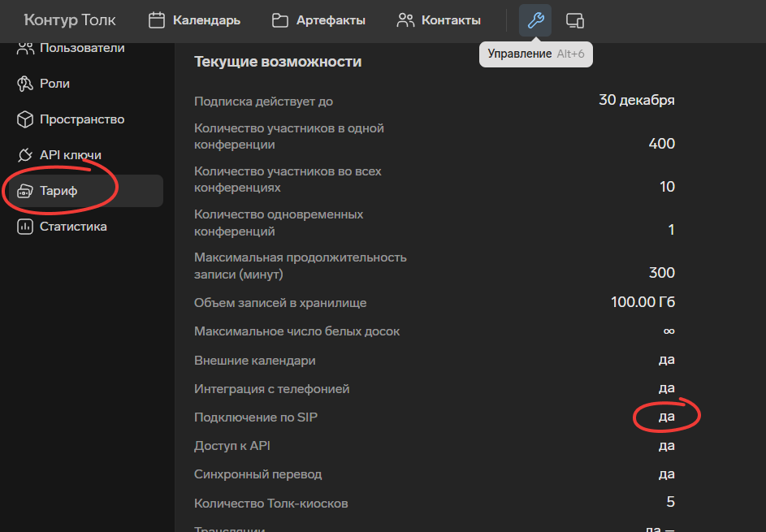Click the Максимальное число белых досок label
Screen dimensions: 766x532
coord(296,331)
